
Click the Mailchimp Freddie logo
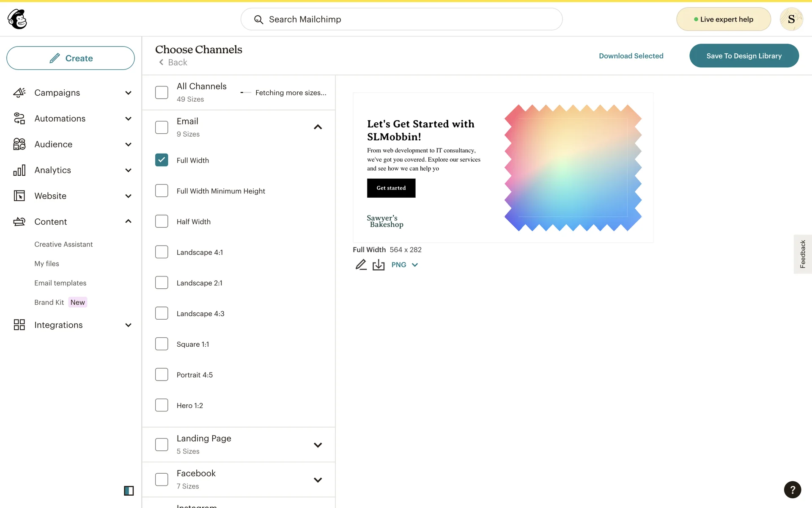tap(17, 19)
